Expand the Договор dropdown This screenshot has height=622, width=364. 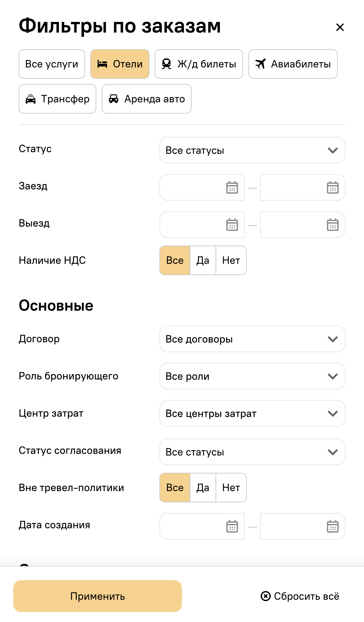click(x=252, y=339)
